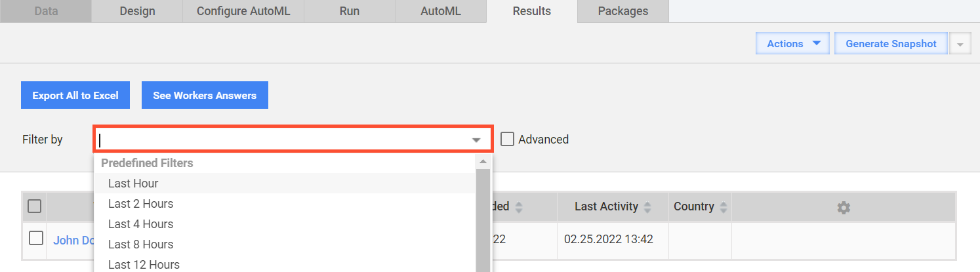Sort by Last Activity column arrows
980x272 pixels.
point(647,207)
